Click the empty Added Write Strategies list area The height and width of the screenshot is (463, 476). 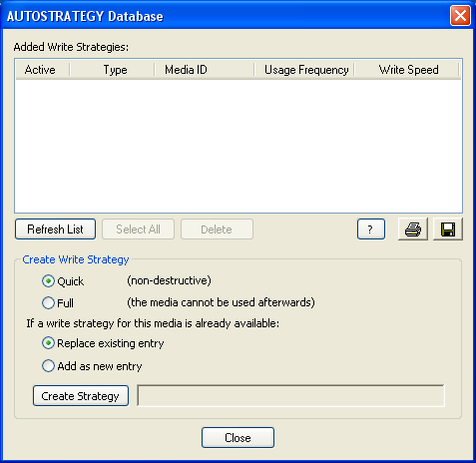coord(238,146)
